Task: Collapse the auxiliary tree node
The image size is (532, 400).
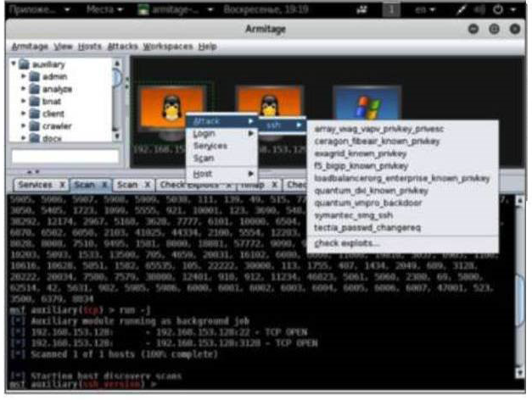Action: click(x=14, y=64)
